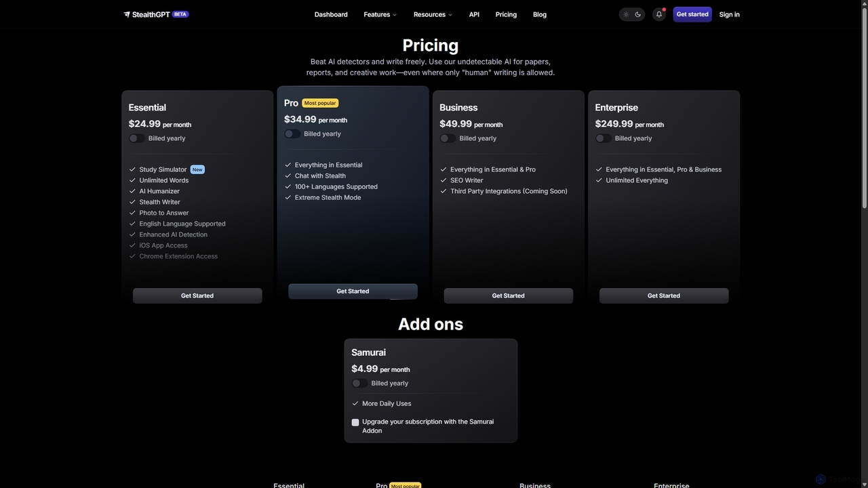
Task: Click the $49.99 Business price
Action: (x=456, y=124)
